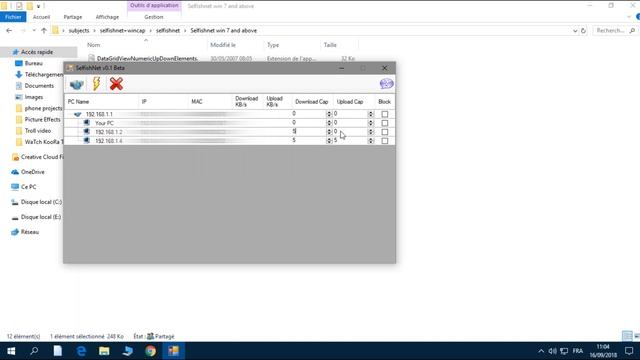The image size is (640, 360).
Task: Open File Explorer from taskbar
Action: (x=104, y=351)
